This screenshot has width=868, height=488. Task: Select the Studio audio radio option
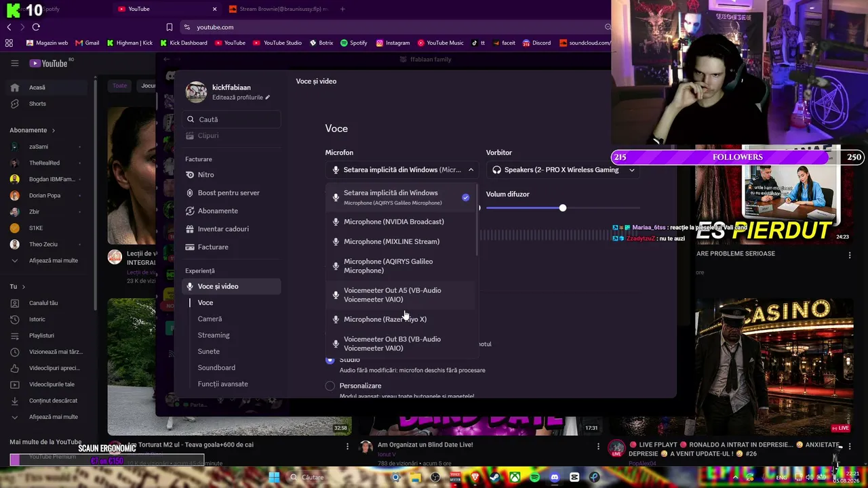(330, 360)
